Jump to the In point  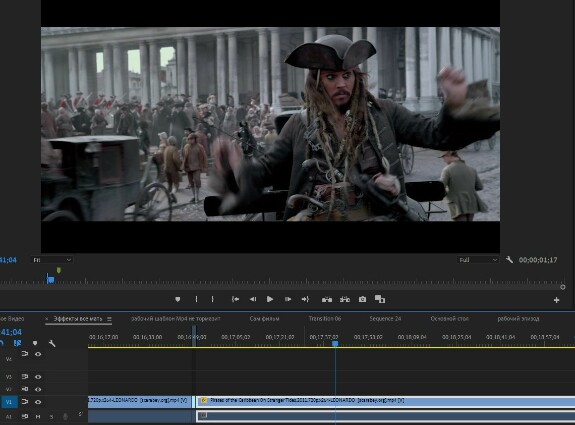point(235,300)
